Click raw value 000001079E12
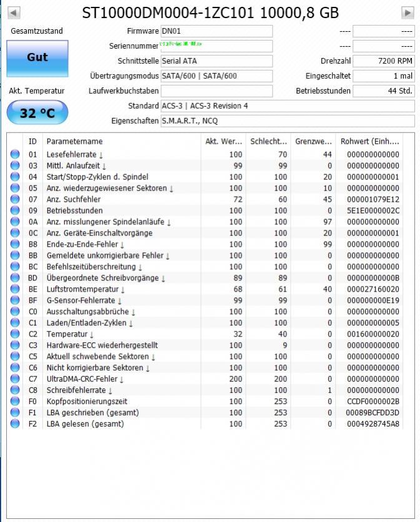 373,199
